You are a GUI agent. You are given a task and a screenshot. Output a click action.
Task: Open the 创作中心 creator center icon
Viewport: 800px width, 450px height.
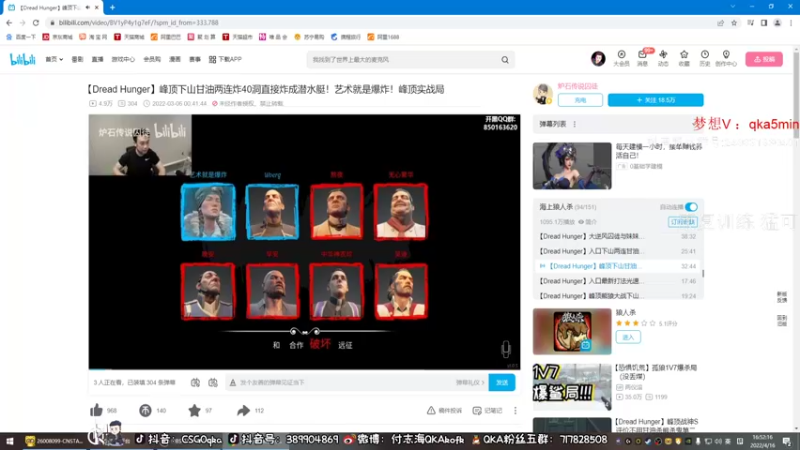(726, 58)
